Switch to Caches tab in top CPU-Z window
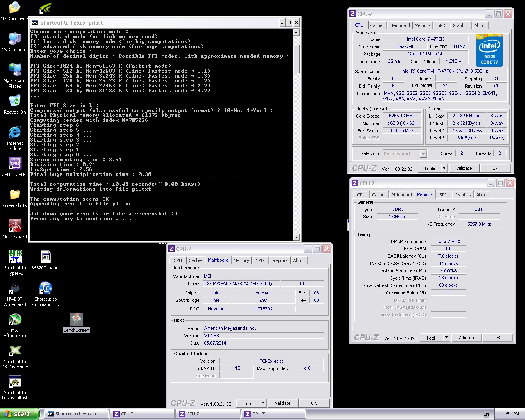 (377, 25)
